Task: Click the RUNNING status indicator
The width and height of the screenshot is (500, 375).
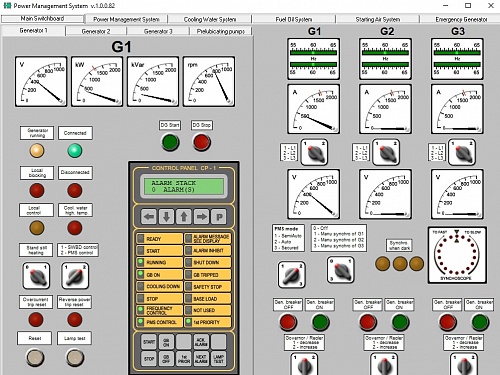Action: (x=160, y=262)
